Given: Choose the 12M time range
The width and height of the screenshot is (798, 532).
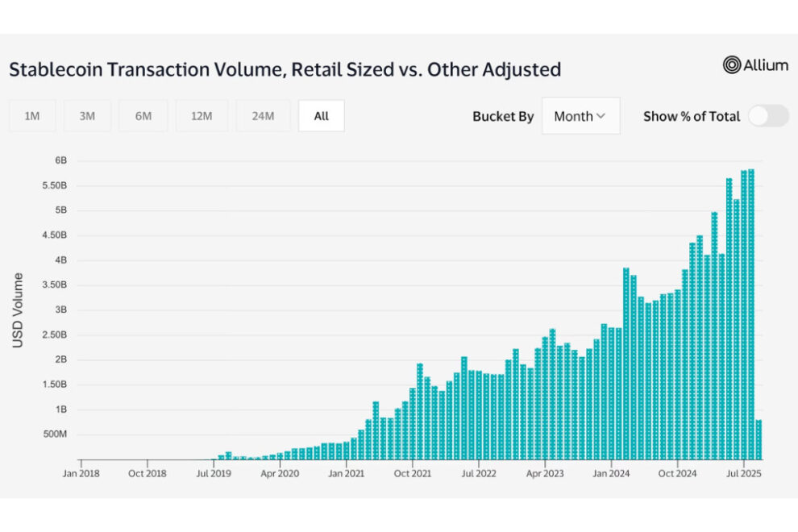Looking at the screenshot, I should (202, 116).
